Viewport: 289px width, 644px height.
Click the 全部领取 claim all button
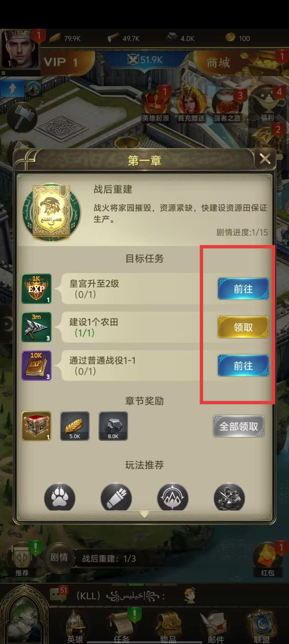(239, 426)
